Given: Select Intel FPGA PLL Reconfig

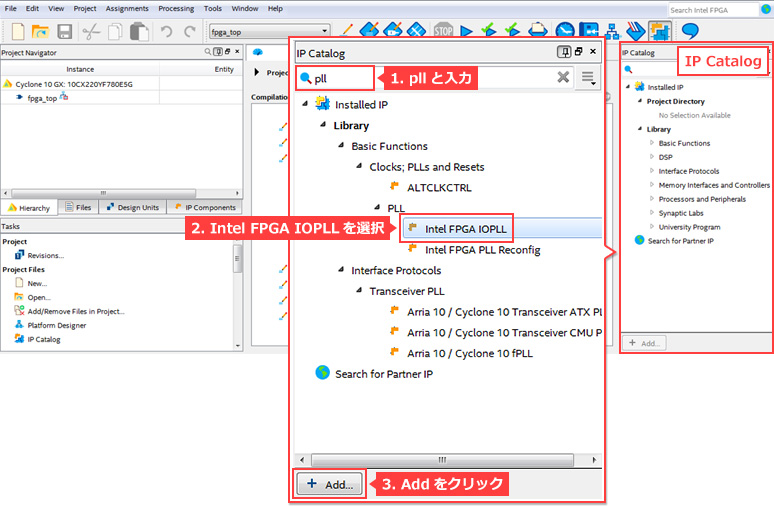Looking at the screenshot, I should click(482, 250).
